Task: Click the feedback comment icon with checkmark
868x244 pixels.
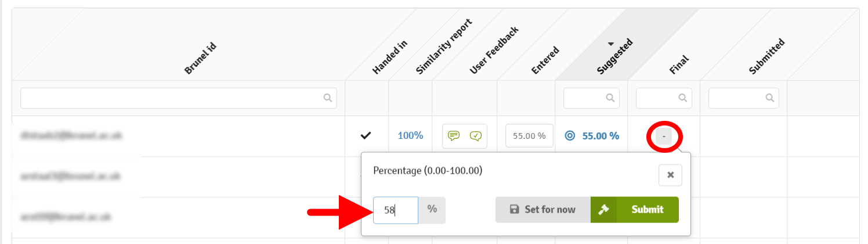Action: (476, 136)
